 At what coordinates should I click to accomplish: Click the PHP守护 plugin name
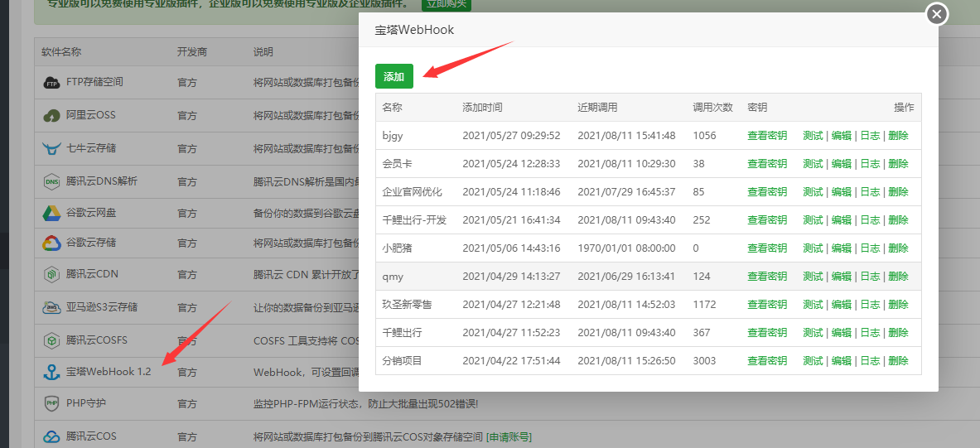pyautogui.click(x=85, y=403)
